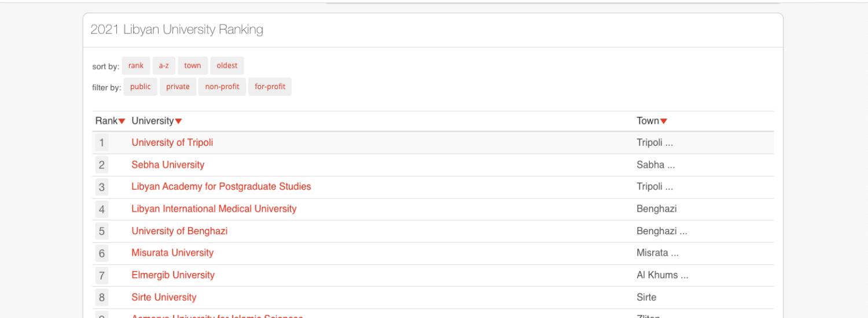Click rank number 6 cell
Image resolution: width=868 pixels, height=318 pixels.
tap(101, 253)
